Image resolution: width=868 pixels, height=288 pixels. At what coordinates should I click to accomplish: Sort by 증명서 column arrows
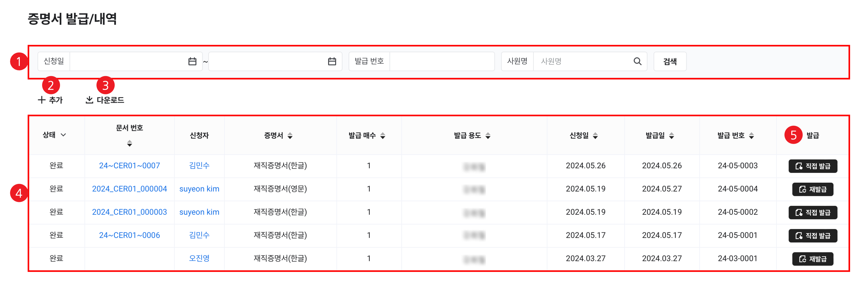[290, 136]
